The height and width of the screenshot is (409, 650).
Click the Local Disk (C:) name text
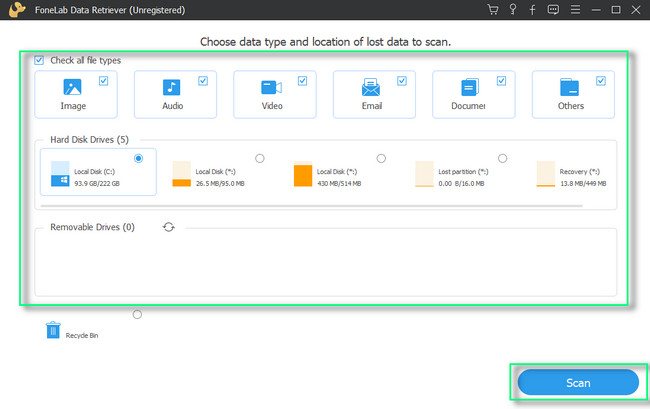pos(95,172)
